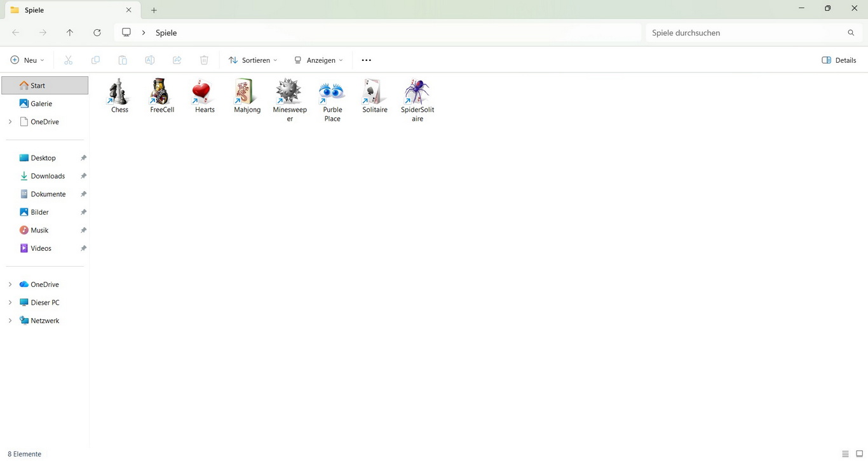
Task: Switch to details list view in status bar
Action: pyautogui.click(x=845, y=454)
